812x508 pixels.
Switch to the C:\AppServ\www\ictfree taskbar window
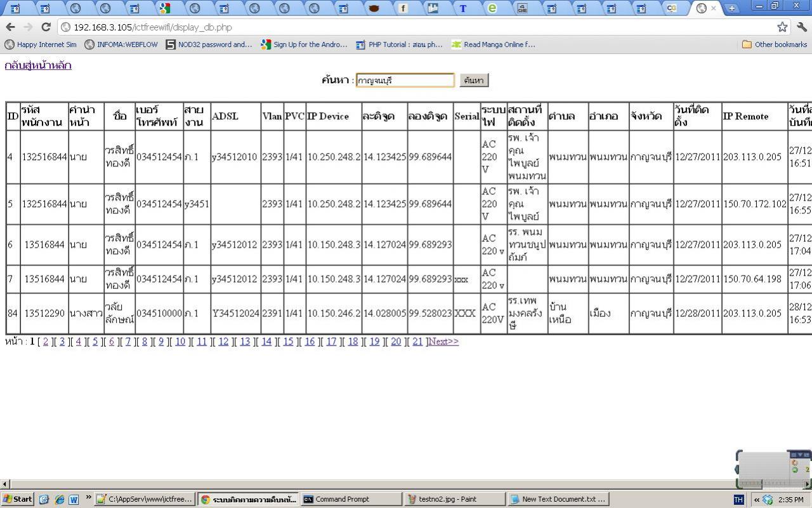(145, 499)
